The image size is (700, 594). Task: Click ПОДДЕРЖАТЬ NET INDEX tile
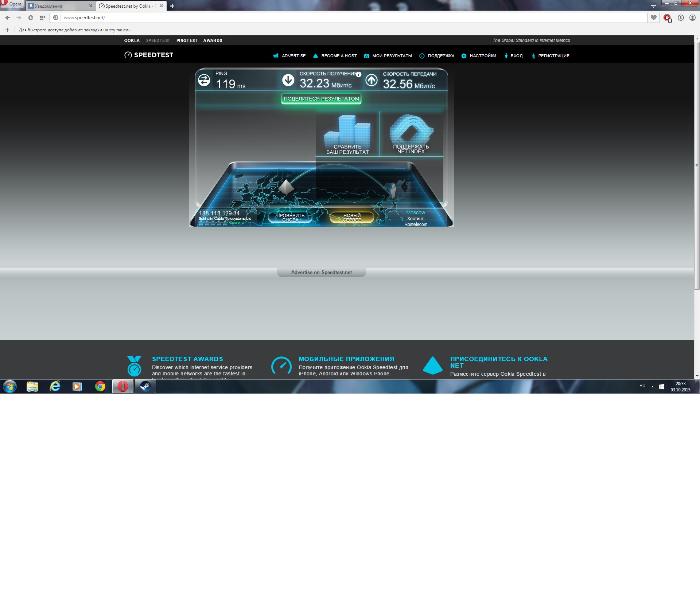[411, 134]
